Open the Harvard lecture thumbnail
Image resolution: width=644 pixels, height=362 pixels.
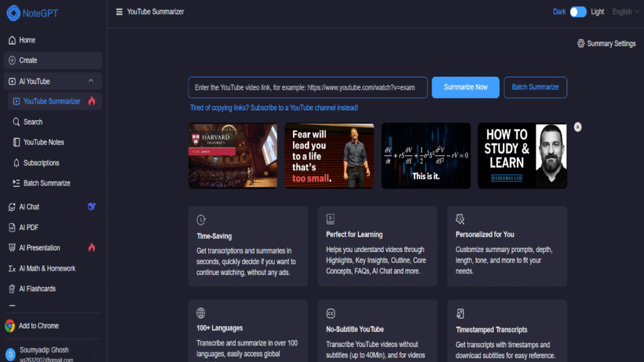233,156
